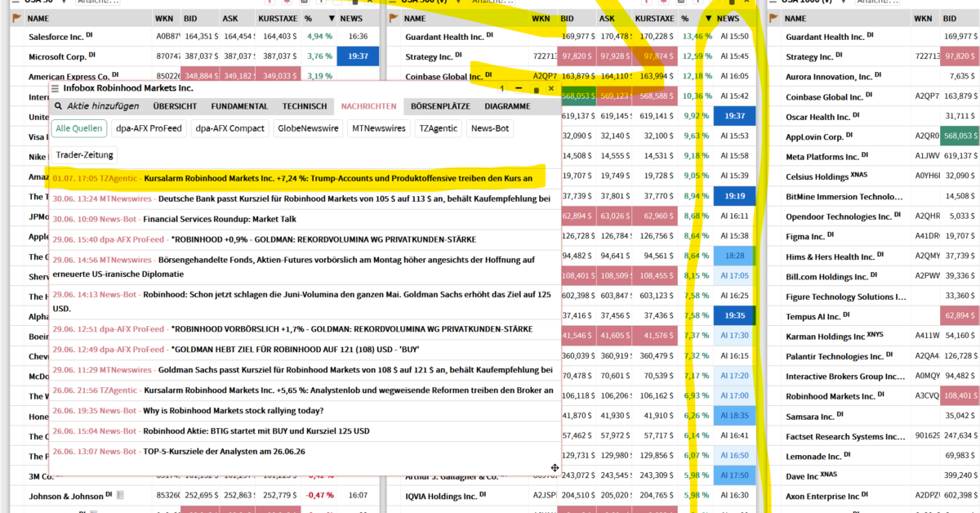The image size is (980, 513).
Task: Click the resize-handle icon in the Infobox corner
Action: (555, 468)
